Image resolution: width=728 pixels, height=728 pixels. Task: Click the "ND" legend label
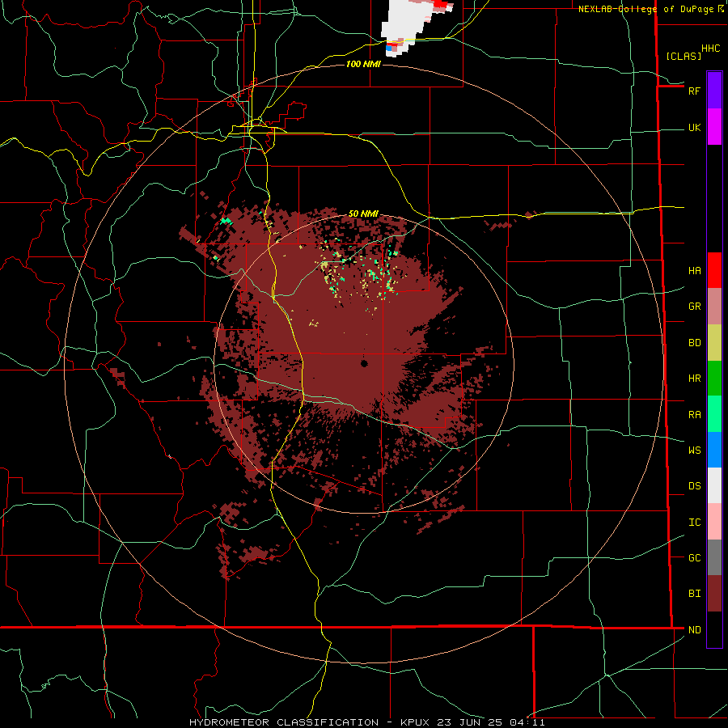tap(694, 630)
